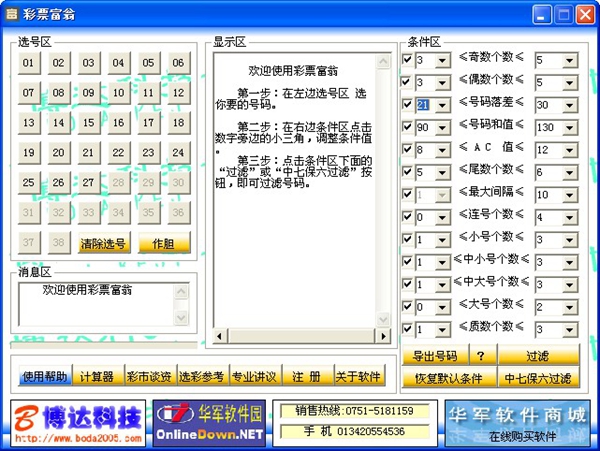Choose number ball 27
600x451 pixels.
(x=88, y=183)
